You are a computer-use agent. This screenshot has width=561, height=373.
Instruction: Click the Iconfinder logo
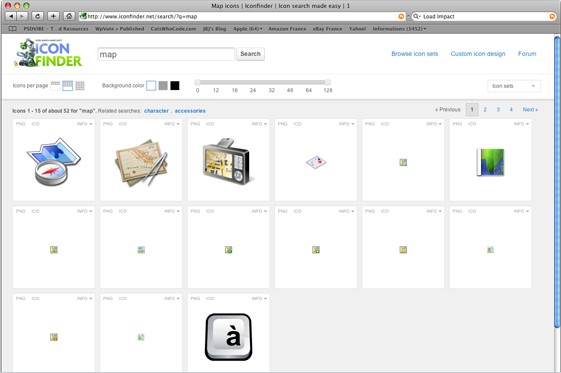48,53
